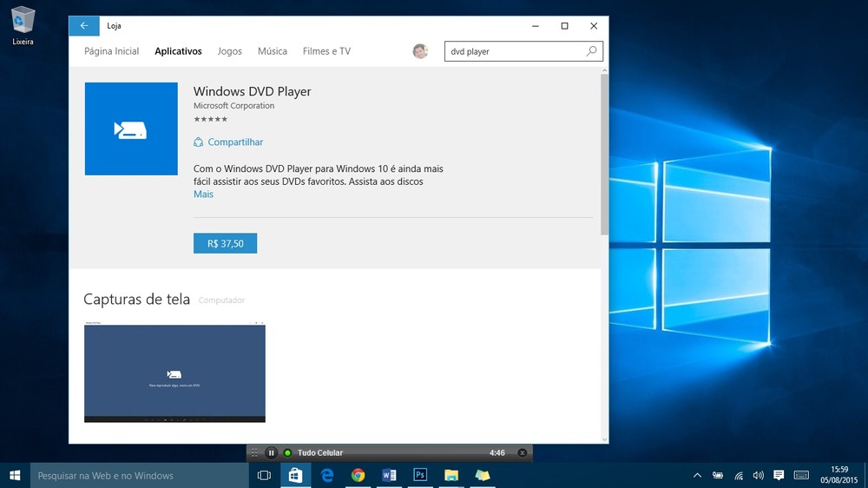Select the Aplicativos tab

tap(178, 51)
